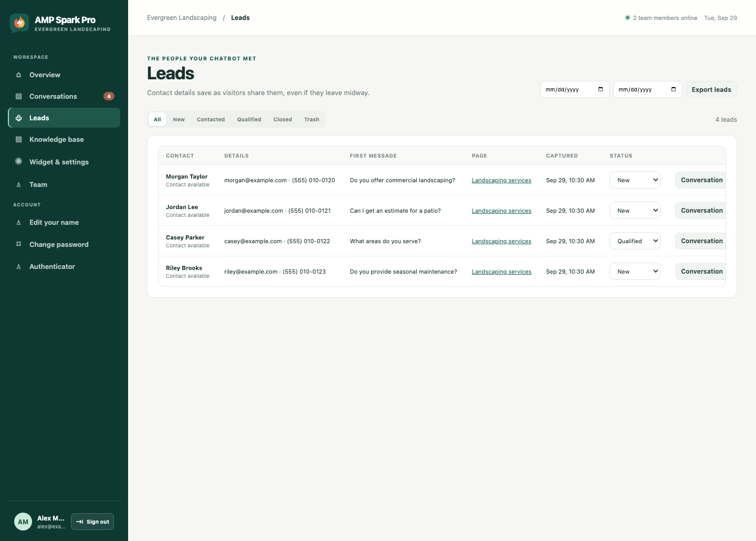Viewport: 756px width, 541px height.
Task: Click the AMP Spark Pro flame logo
Action: click(19, 23)
